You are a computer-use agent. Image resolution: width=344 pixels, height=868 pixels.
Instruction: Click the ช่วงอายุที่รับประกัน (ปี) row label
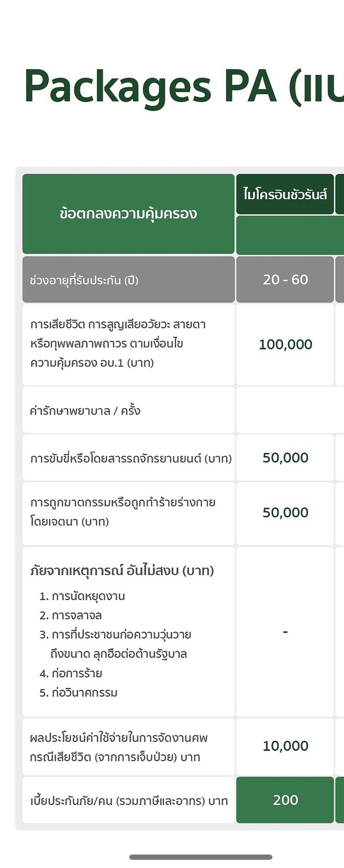pos(84,280)
